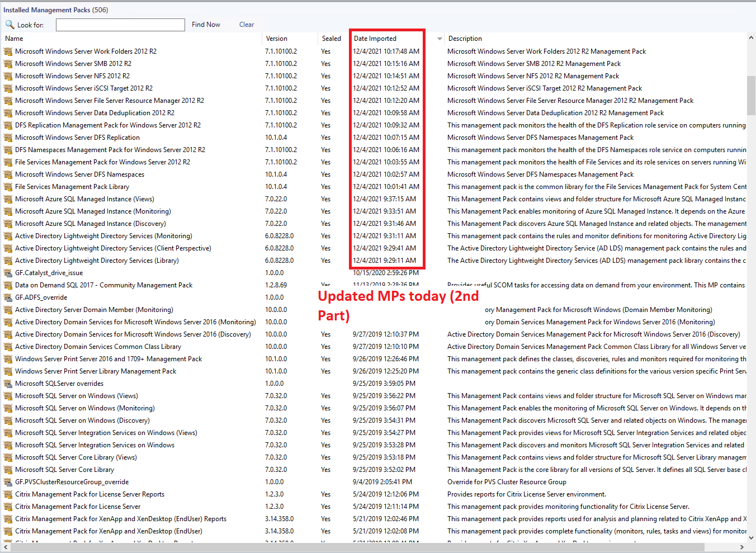Click icon of Azure SQL Managed Instance (Views)
Image resolution: width=756 pixels, height=553 pixels.
tap(8, 199)
